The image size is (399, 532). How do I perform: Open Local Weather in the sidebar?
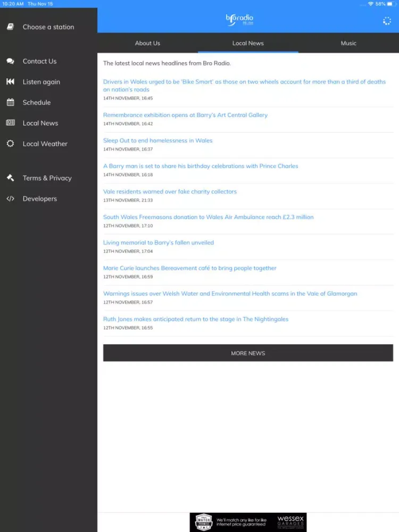coord(48,144)
